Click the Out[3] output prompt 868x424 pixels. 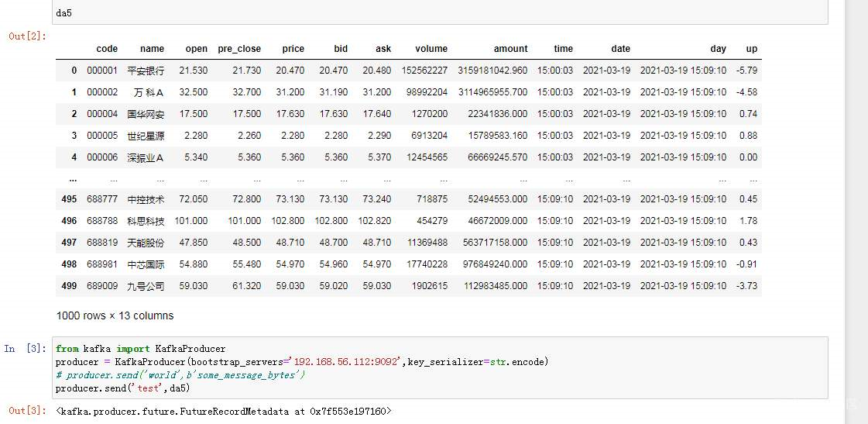click(x=27, y=411)
